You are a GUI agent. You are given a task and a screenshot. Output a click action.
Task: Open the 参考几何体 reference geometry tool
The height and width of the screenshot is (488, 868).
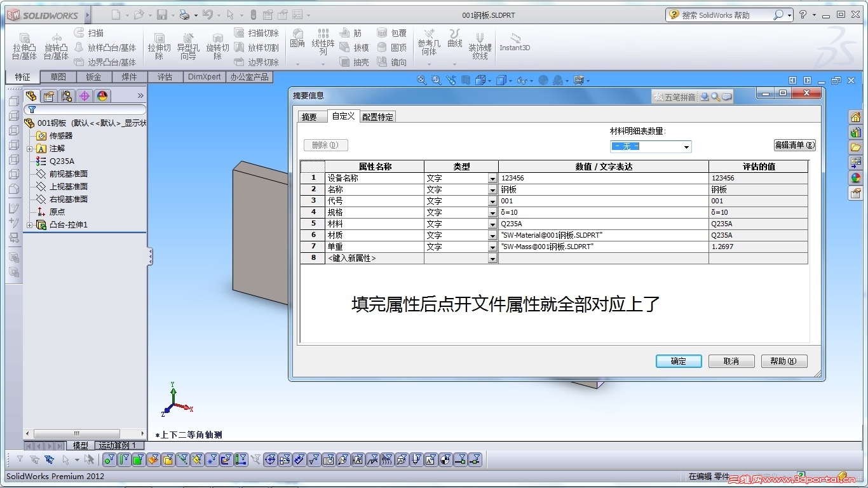(x=429, y=43)
